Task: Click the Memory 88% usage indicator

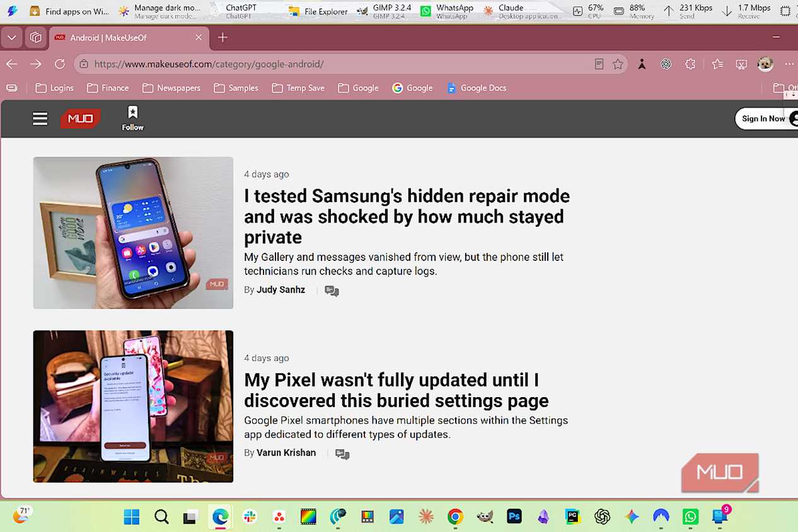Action: tap(634, 11)
